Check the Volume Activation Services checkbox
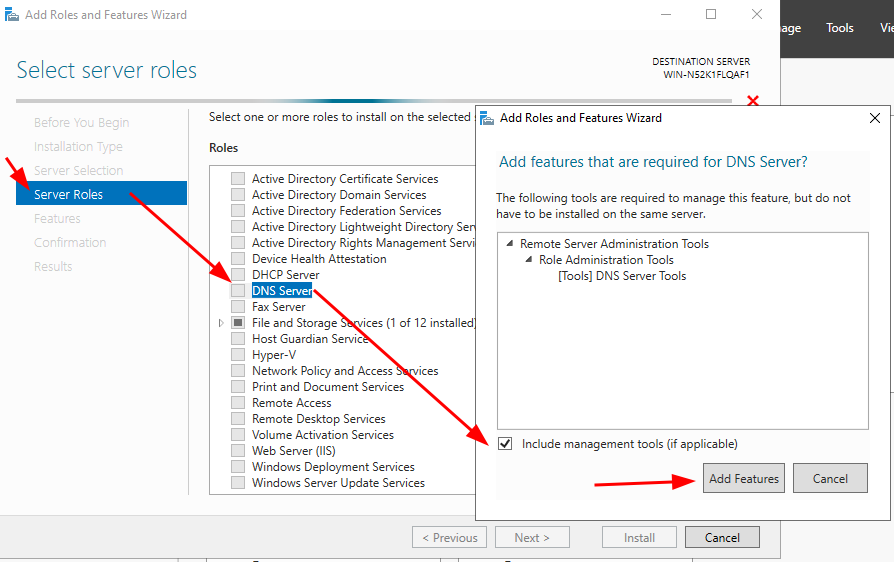The width and height of the screenshot is (894, 562). (x=238, y=435)
